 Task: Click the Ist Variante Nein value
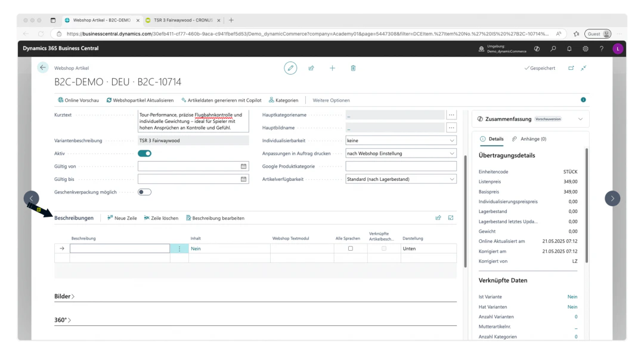pos(572,297)
